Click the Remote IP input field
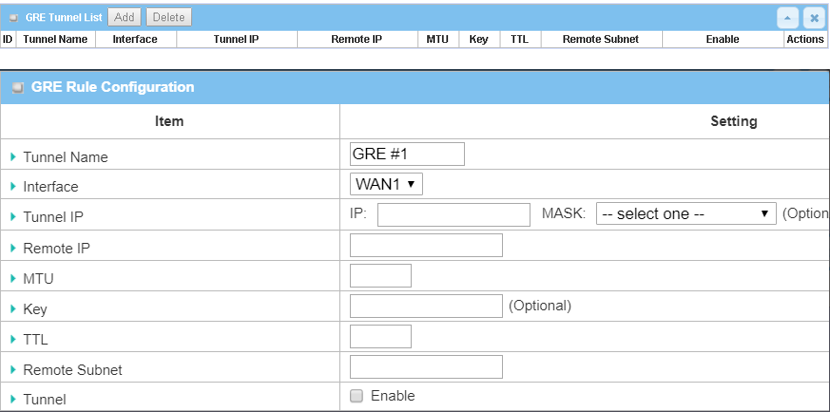Viewport: 836px width, 415px height. click(426, 246)
